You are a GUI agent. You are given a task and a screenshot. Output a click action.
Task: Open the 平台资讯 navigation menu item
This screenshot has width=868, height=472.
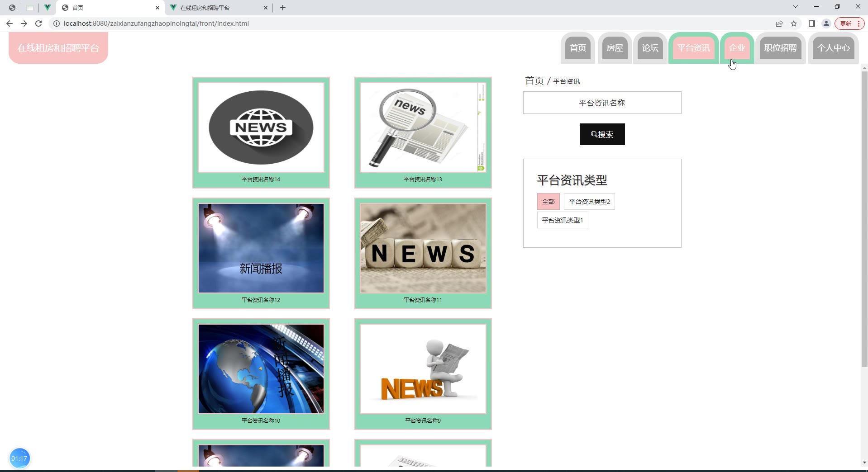point(694,48)
